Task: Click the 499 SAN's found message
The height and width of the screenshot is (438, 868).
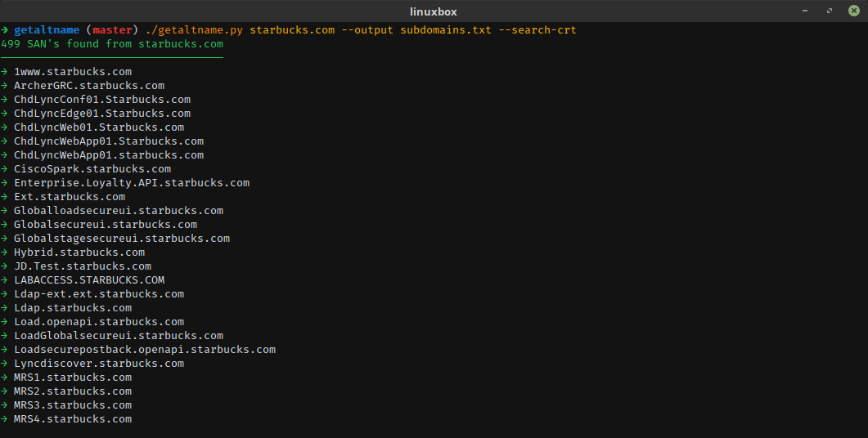Action: pos(112,43)
